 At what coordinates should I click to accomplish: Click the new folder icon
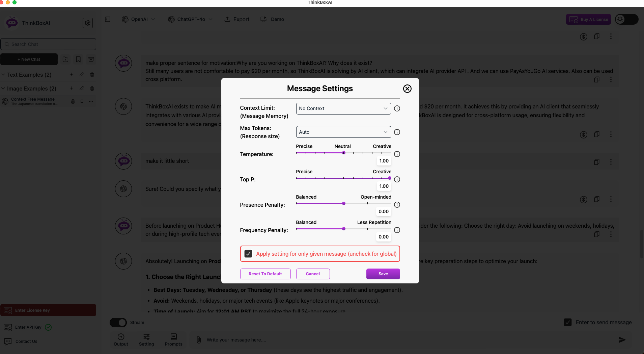pos(65,59)
